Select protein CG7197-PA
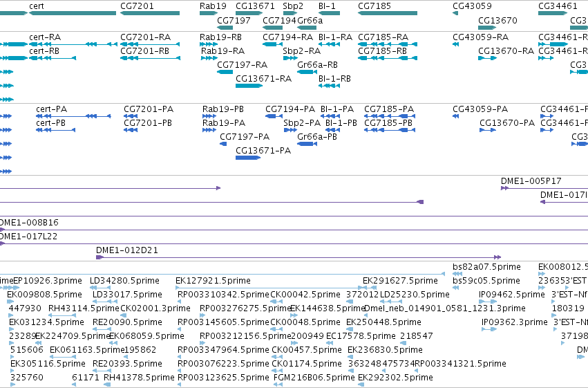 point(245,137)
